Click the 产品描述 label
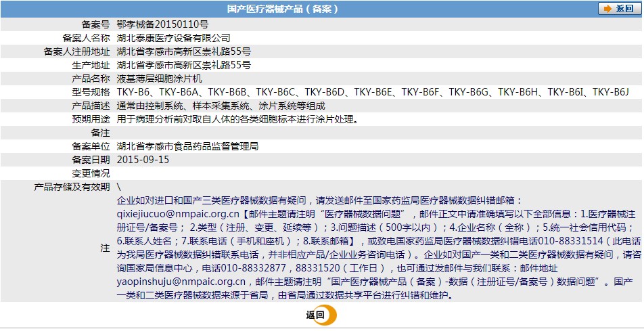The image size is (644, 331). (x=91, y=106)
